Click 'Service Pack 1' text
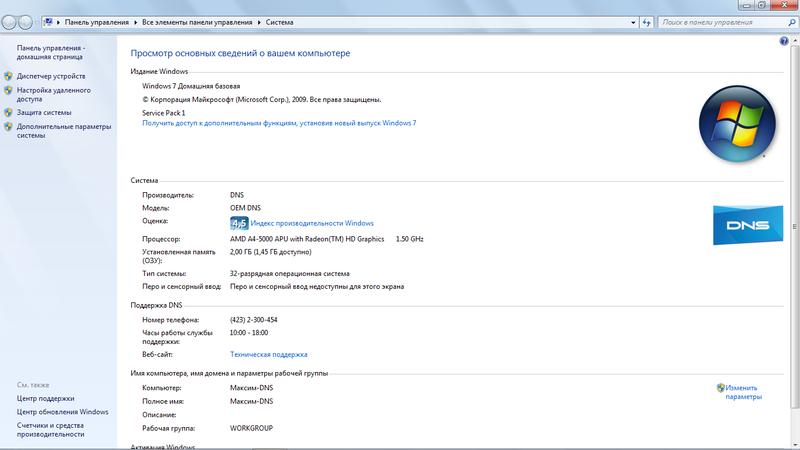Image resolution: width=800 pixels, height=450 pixels. click(163, 113)
